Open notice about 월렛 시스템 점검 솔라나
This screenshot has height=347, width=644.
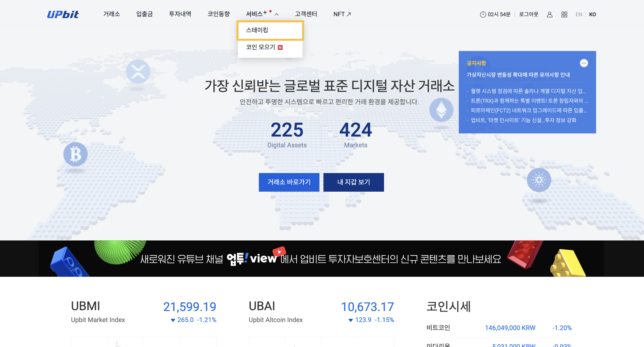coord(528,91)
